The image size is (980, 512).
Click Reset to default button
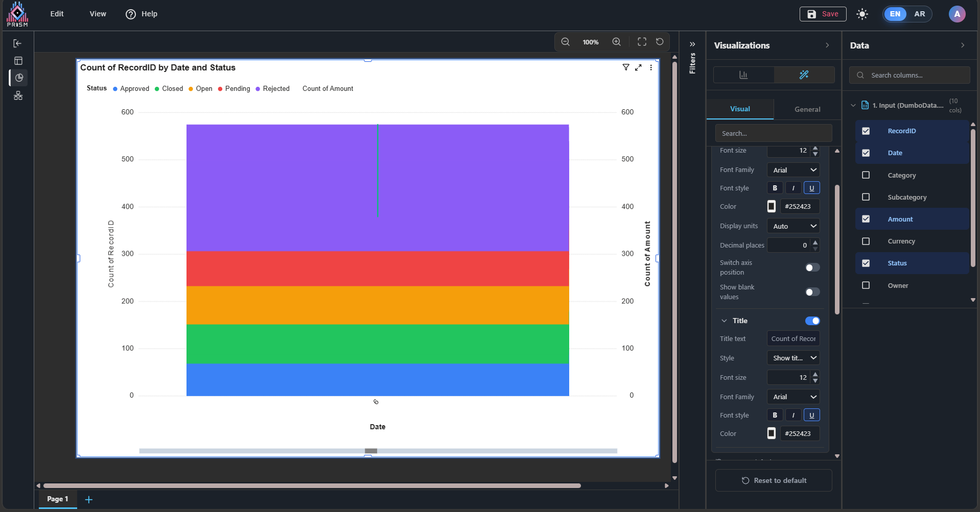pyautogui.click(x=774, y=480)
